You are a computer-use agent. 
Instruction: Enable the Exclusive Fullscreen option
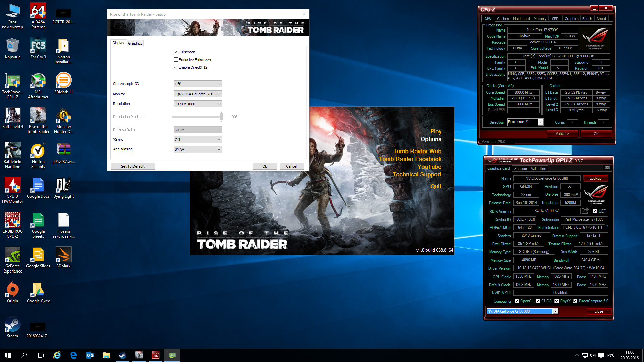[176, 60]
